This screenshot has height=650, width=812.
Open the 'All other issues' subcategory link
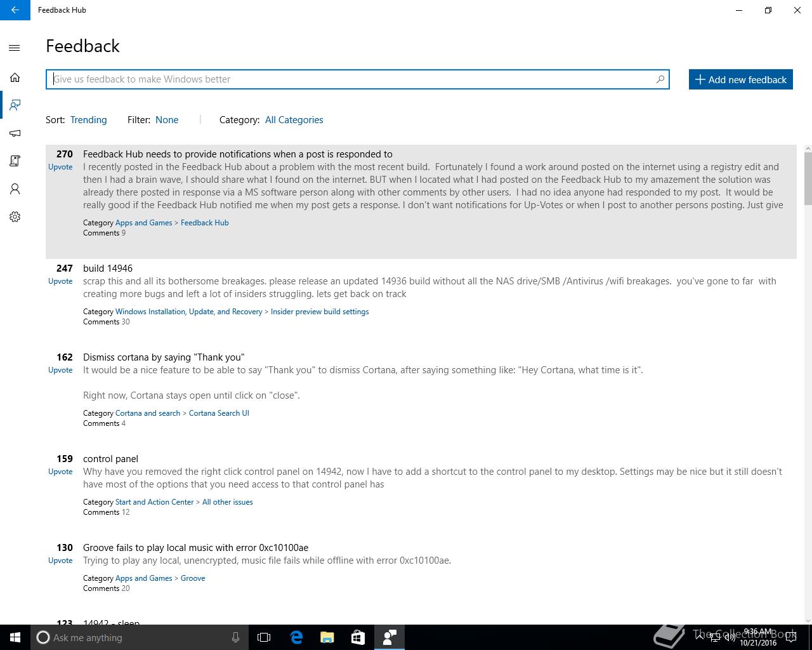coord(227,502)
